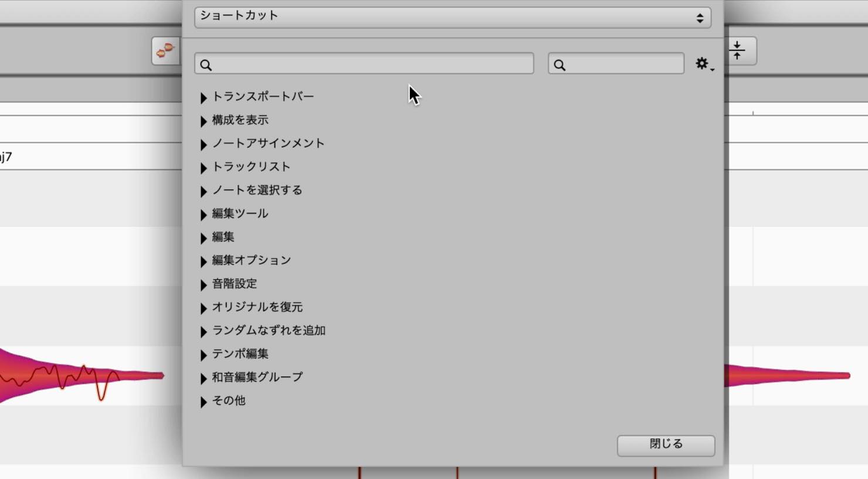Screen dimensions: 868x479
Task: Click the magnifier icon in the small search field
Action: (x=560, y=65)
